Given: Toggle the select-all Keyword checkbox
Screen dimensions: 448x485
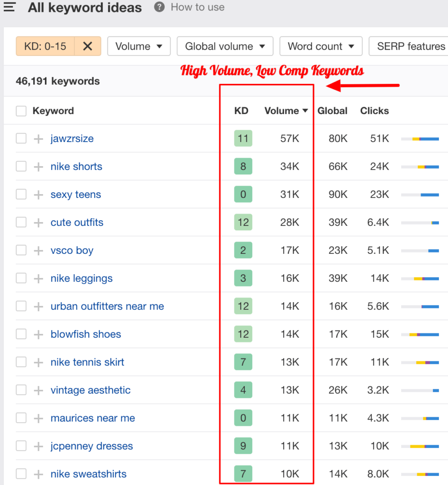Looking at the screenshot, I should [x=21, y=111].
